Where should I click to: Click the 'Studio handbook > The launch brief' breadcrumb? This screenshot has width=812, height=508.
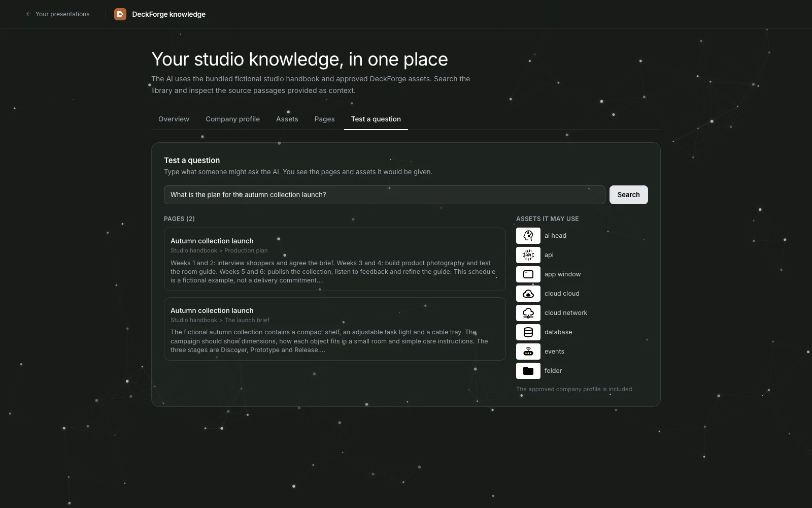(220, 320)
